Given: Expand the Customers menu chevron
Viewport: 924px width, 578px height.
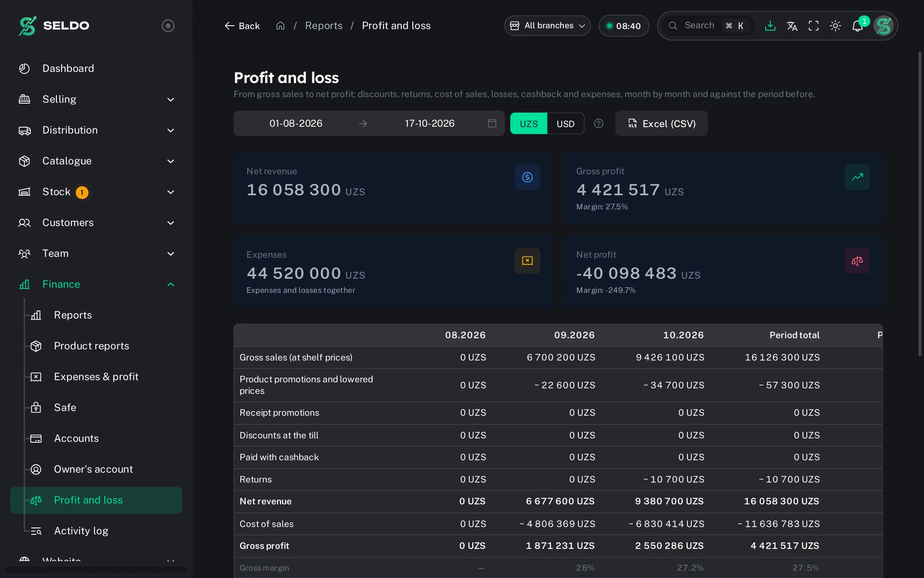Looking at the screenshot, I should (171, 223).
